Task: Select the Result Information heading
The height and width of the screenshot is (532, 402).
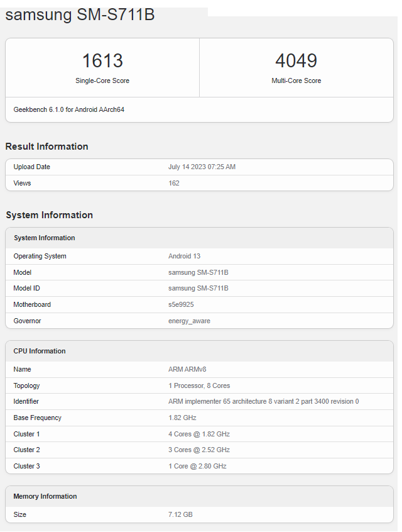Action: [47, 147]
